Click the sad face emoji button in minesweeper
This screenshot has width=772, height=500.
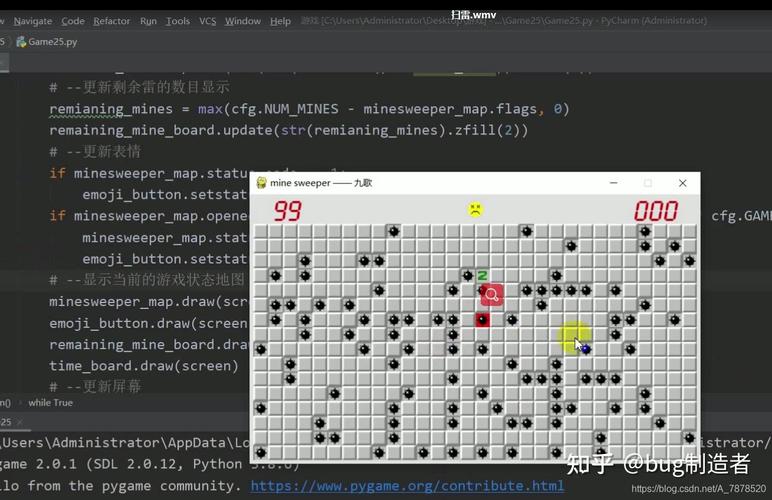[475, 210]
